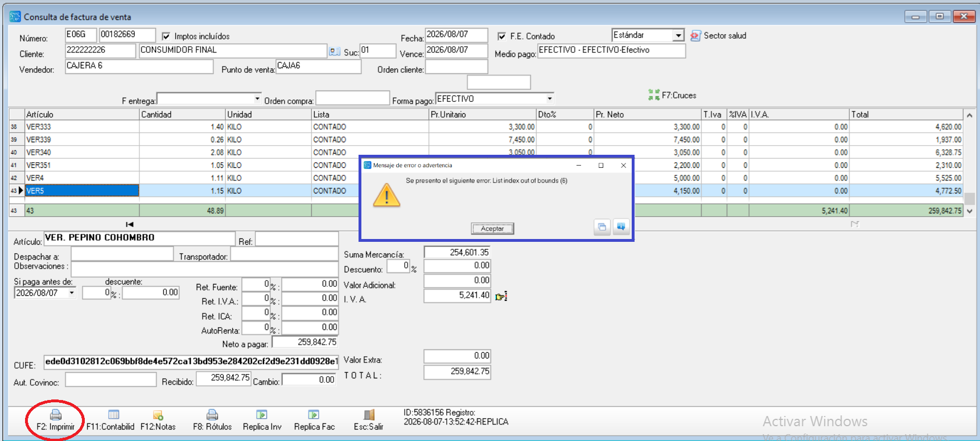This screenshot has height=441, width=980.
Task: Click the client card icon beside CONSUMIDOR FINAL
Action: click(x=335, y=52)
